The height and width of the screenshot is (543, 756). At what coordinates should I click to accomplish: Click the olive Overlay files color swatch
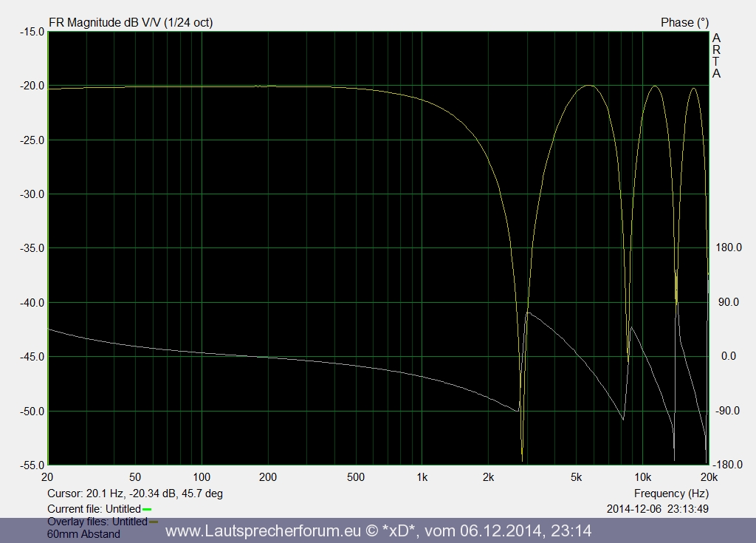(x=154, y=522)
